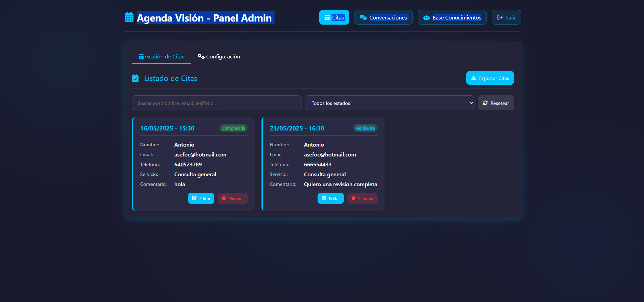The height and width of the screenshot is (302, 644).
Task: Select the Gestión de Citas tab
Action: pos(161,56)
